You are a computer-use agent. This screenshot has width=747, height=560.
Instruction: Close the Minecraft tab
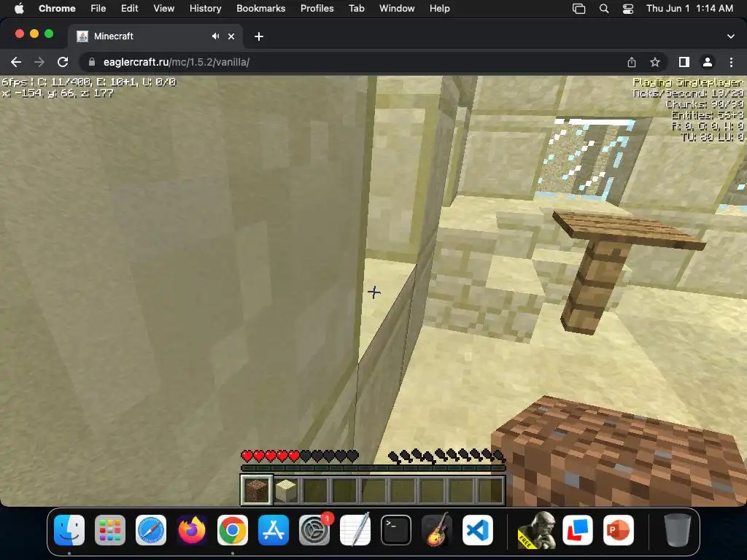coord(231,36)
